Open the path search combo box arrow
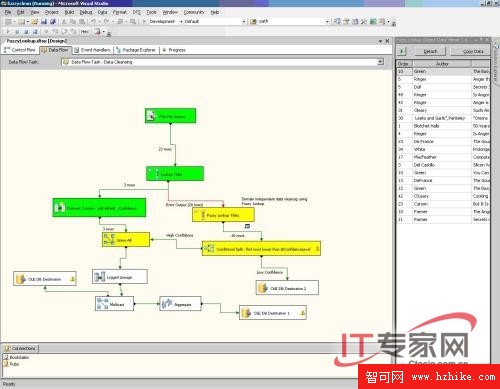 [327, 21]
